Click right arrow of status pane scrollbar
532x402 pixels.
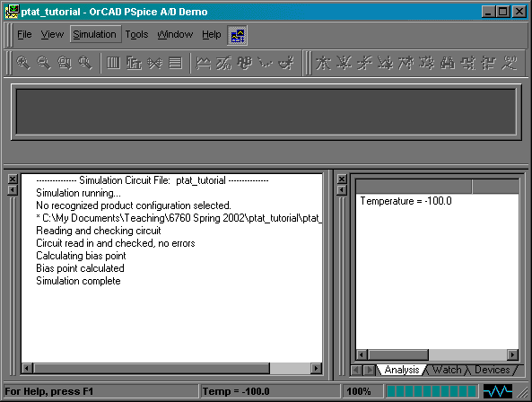(512, 354)
